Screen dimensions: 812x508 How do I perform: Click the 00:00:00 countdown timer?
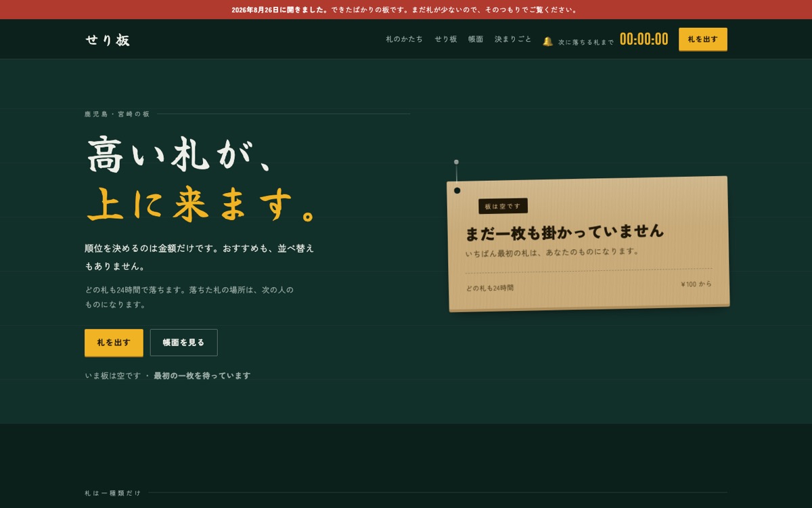[x=644, y=39]
